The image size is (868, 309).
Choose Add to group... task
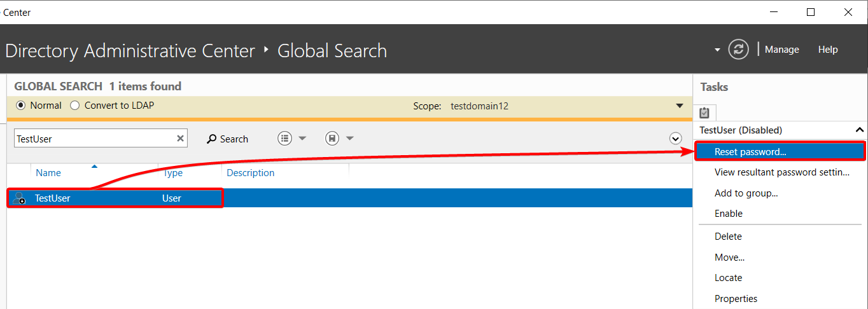[x=746, y=193]
